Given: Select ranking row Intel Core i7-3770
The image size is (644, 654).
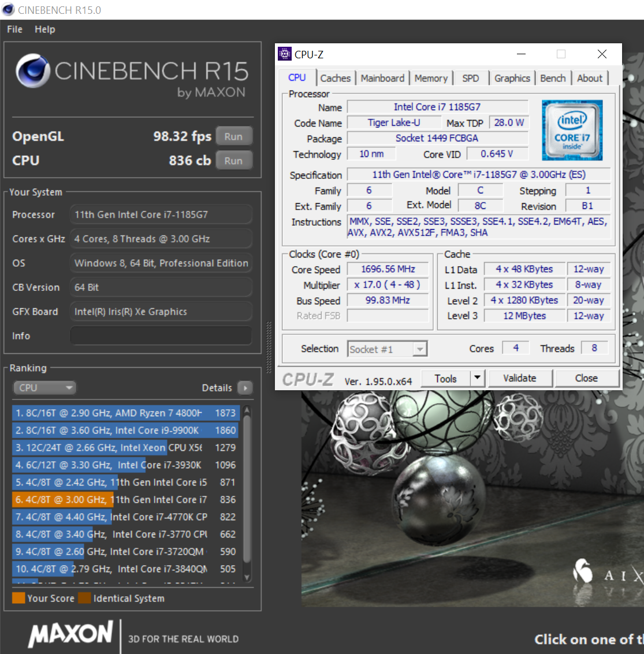Looking at the screenshot, I should pos(126,534).
